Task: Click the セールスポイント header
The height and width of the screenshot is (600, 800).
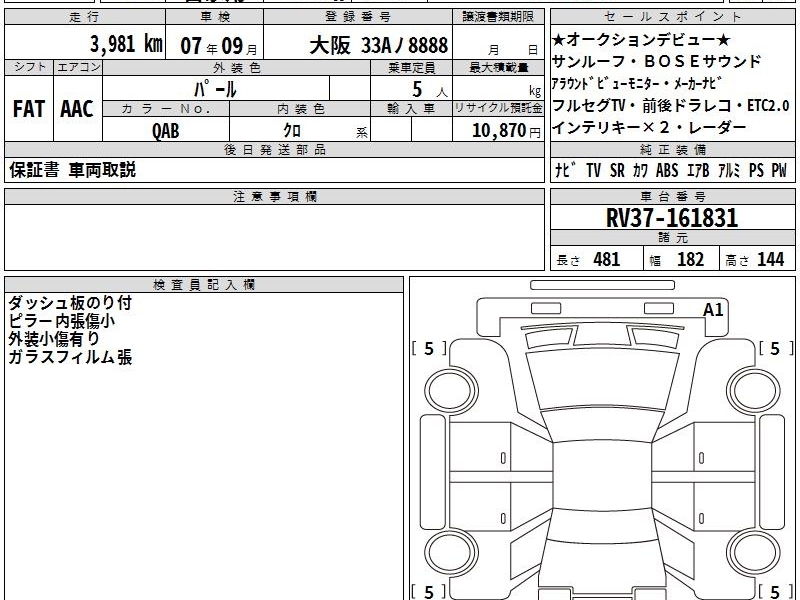Action: tap(672, 17)
